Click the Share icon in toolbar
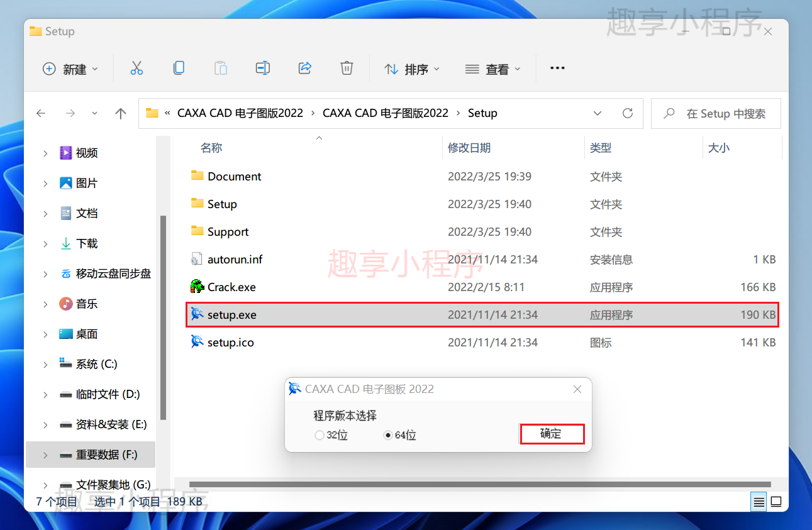Viewport: 812px width, 530px height. 305,69
